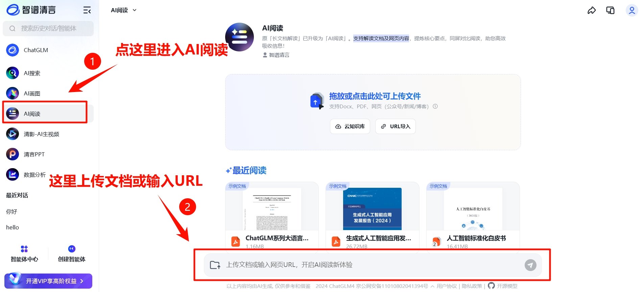Click document icon beside 人工智能标准化白皮书
This screenshot has width=644, height=292.
click(x=436, y=242)
